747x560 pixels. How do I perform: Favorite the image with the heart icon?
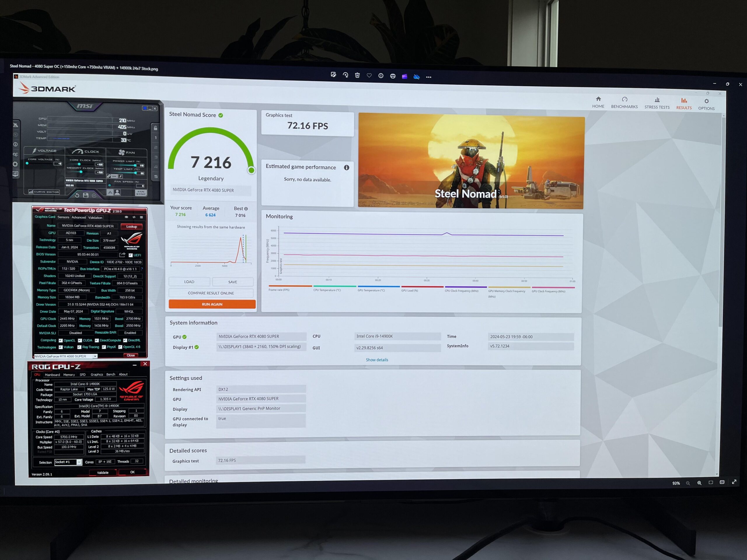coord(369,76)
